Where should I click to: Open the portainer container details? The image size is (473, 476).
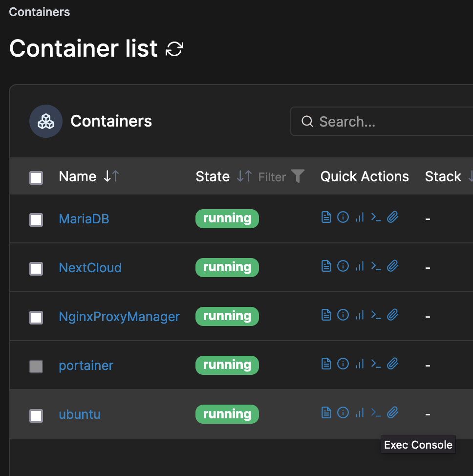[86, 366]
